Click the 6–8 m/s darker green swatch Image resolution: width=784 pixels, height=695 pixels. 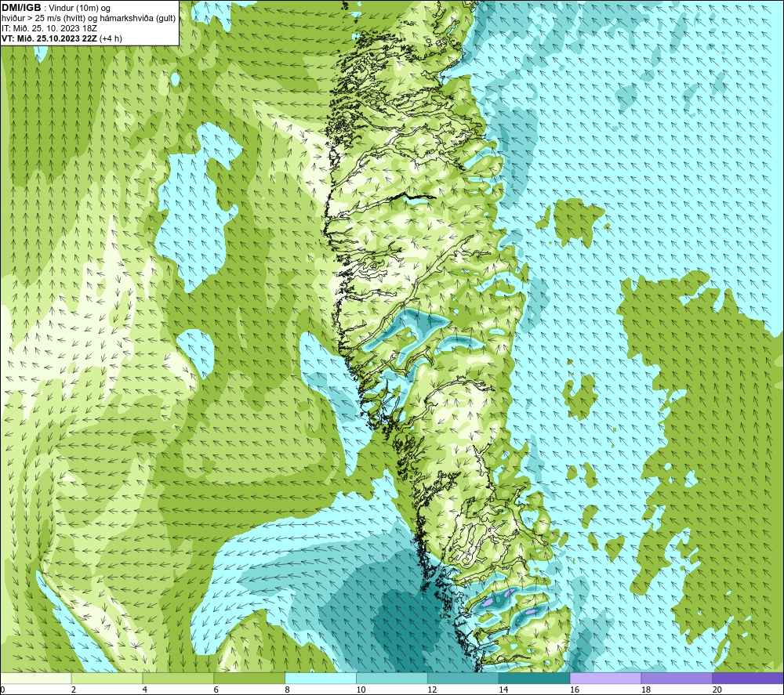click(249, 678)
